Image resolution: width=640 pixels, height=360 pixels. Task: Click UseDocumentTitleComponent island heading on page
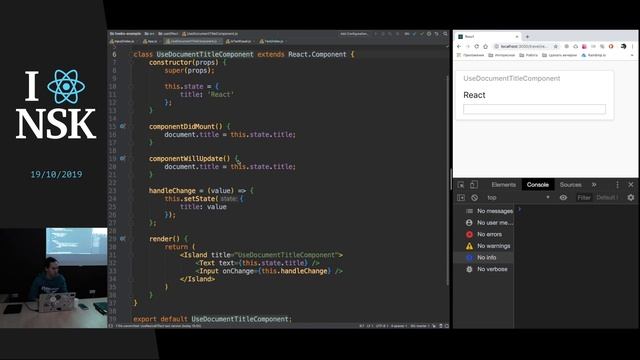(512, 78)
